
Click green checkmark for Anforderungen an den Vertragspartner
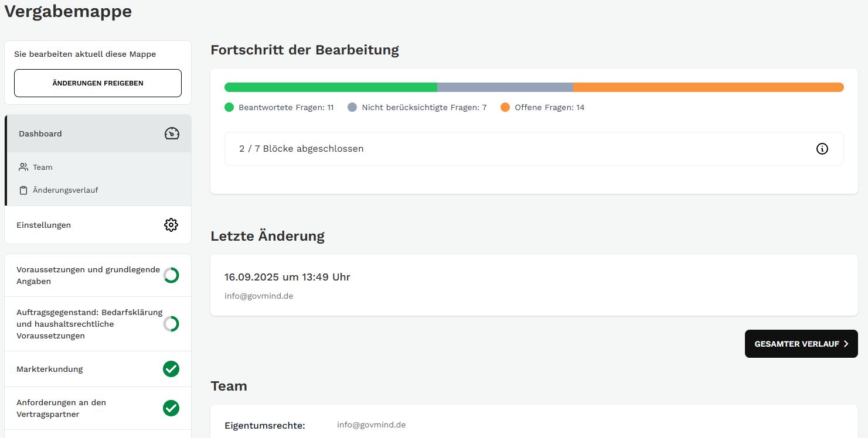(171, 408)
